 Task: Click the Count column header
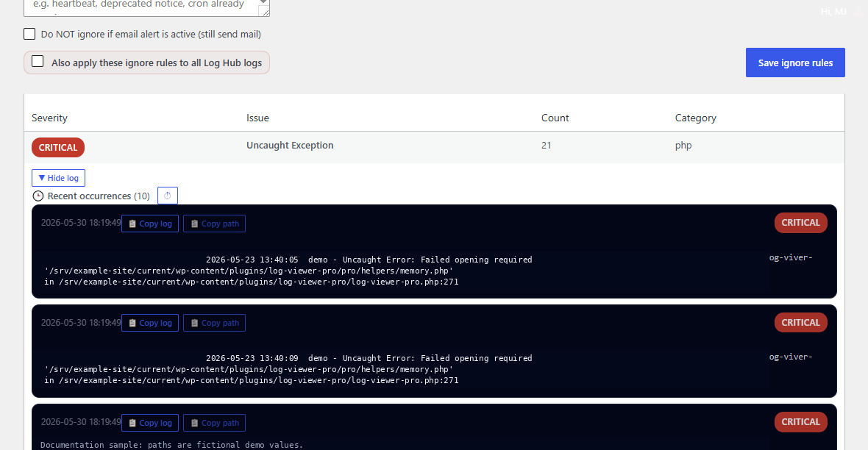pyautogui.click(x=555, y=118)
